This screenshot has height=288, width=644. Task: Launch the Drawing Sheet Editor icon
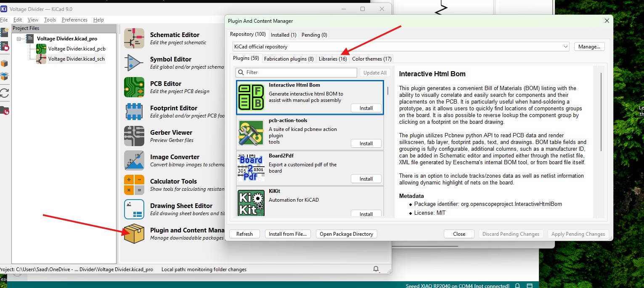coord(134,209)
